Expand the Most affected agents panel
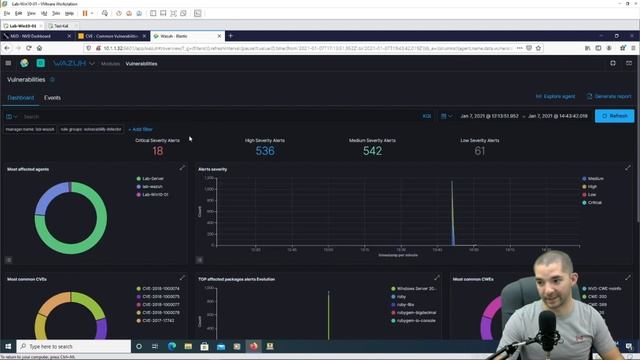Image resolution: width=640 pixels, height=360 pixels. coord(182,168)
